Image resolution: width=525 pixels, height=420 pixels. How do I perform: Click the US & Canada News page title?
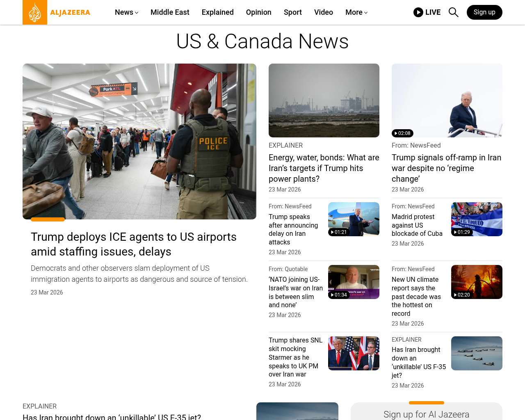262,41
